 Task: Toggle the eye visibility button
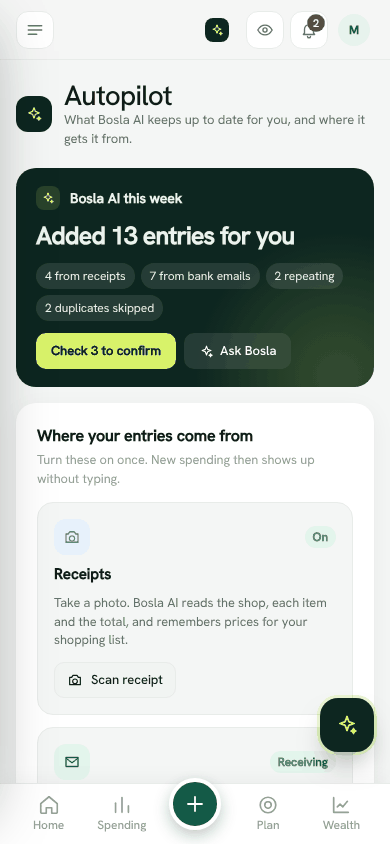point(265,30)
